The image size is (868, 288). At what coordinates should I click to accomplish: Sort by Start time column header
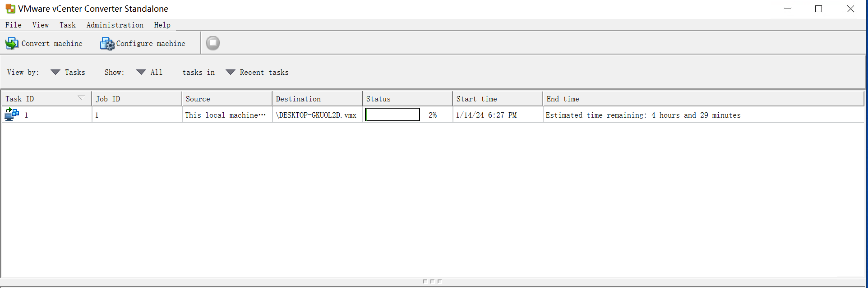coord(498,99)
